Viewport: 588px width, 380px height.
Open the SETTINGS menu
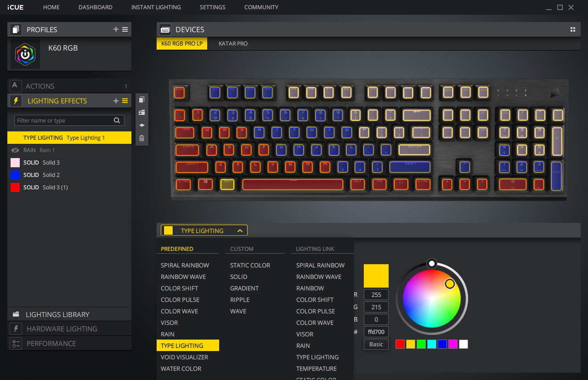213,7
